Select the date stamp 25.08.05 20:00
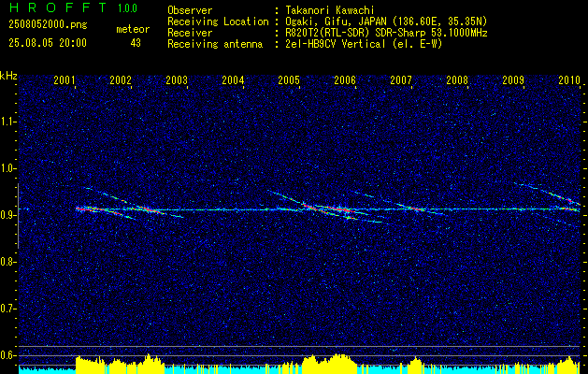The image size is (588, 374). pyautogui.click(x=48, y=43)
